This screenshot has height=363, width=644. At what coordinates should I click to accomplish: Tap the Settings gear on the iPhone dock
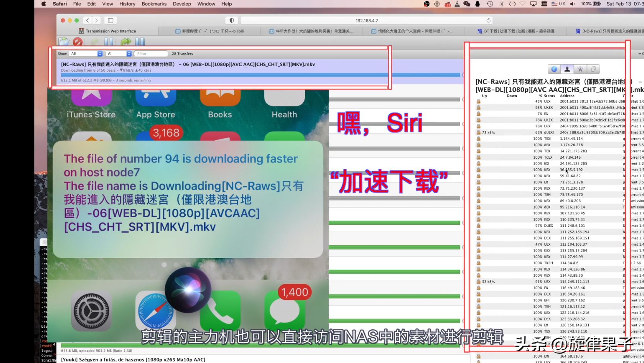pos(92,312)
